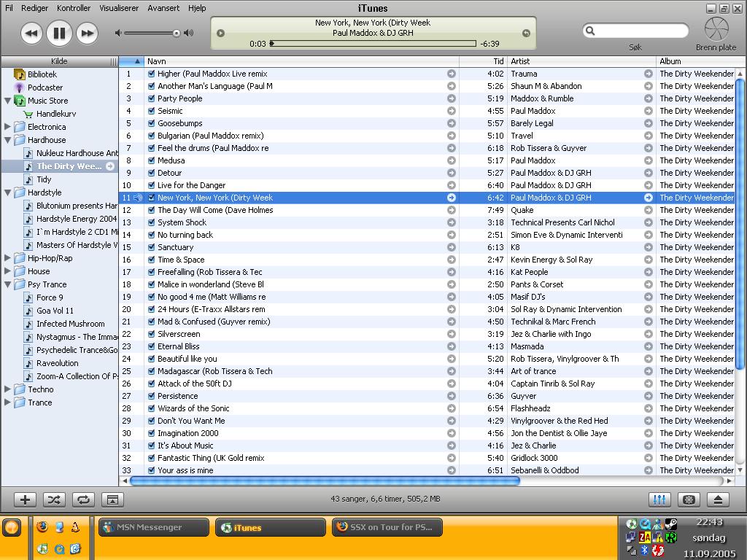This screenshot has width=747, height=560.
Task: Open the Hjelp menu
Action: [x=197, y=8]
